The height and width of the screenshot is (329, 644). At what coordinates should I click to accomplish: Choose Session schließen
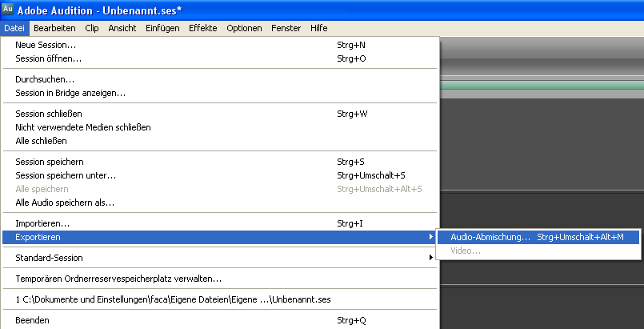tap(220, 114)
